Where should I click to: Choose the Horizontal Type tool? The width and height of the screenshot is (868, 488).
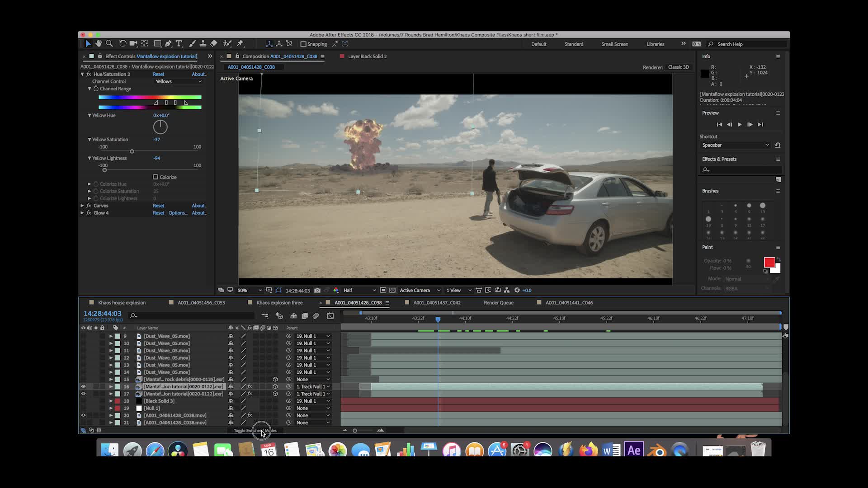pos(179,43)
